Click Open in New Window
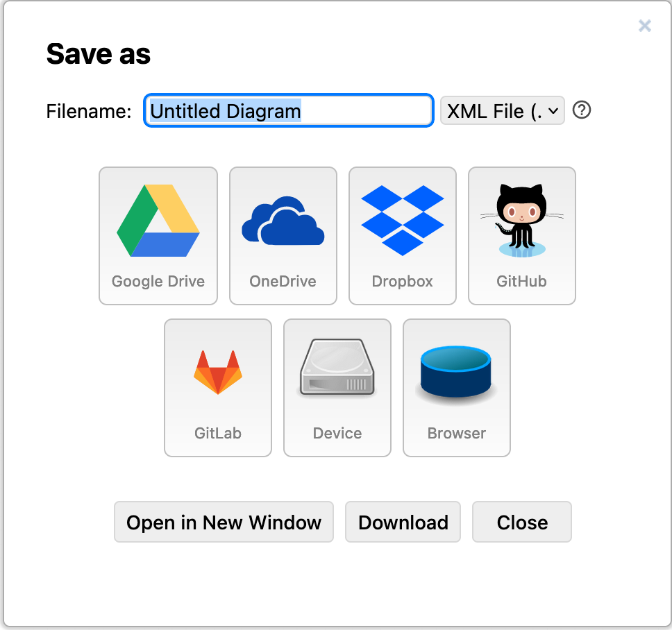The image size is (672, 630). coord(224,522)
